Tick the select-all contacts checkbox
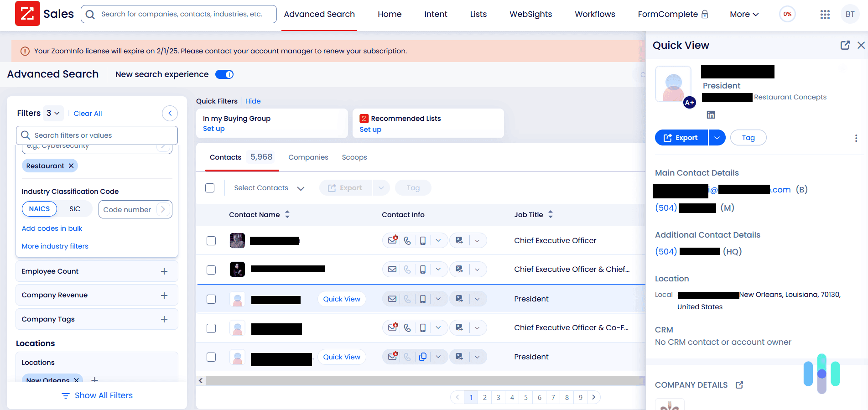Viewport: 868px width, 410px height. [210, 188]
